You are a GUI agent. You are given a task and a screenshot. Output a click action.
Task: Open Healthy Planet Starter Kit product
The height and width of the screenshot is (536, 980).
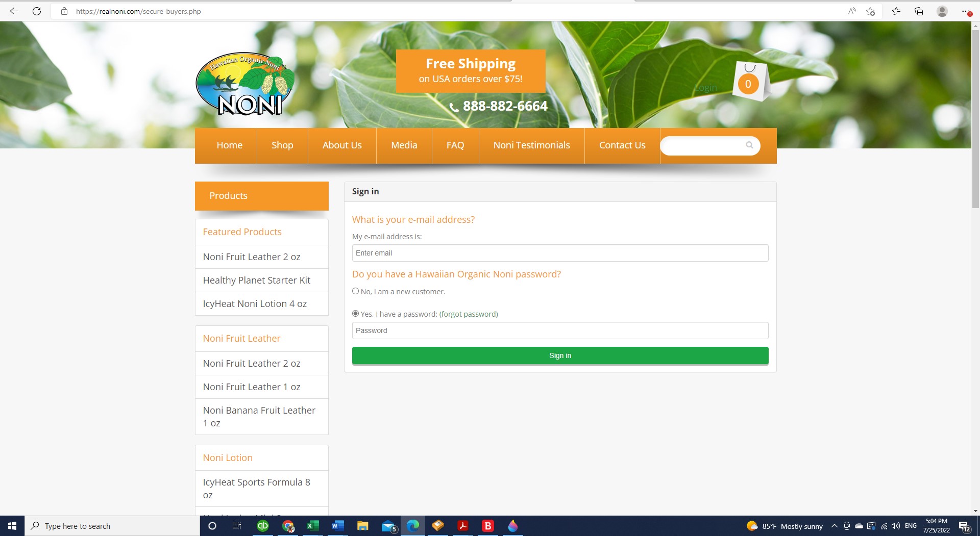point(257,280)
